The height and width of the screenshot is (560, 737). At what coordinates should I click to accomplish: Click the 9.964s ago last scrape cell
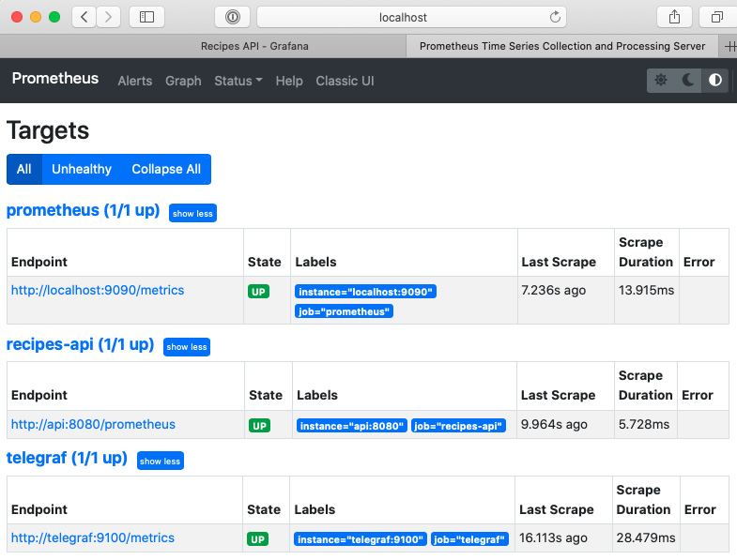(x=554, y=424)
